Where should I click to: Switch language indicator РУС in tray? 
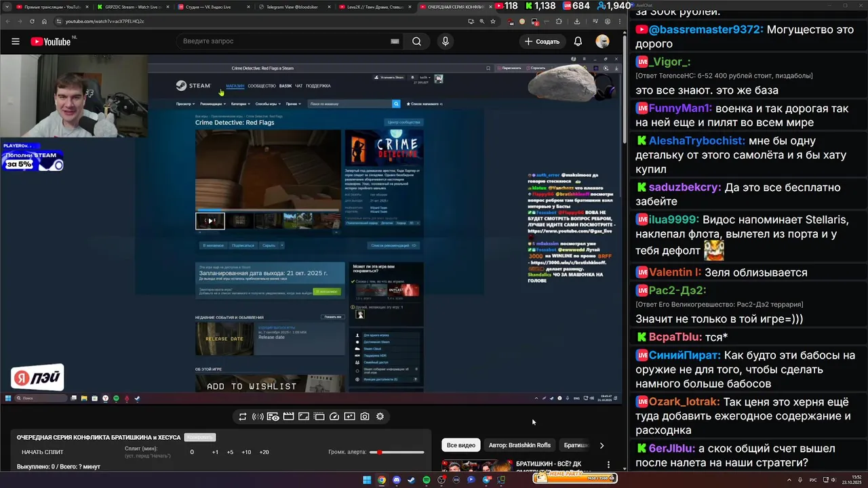813,480
